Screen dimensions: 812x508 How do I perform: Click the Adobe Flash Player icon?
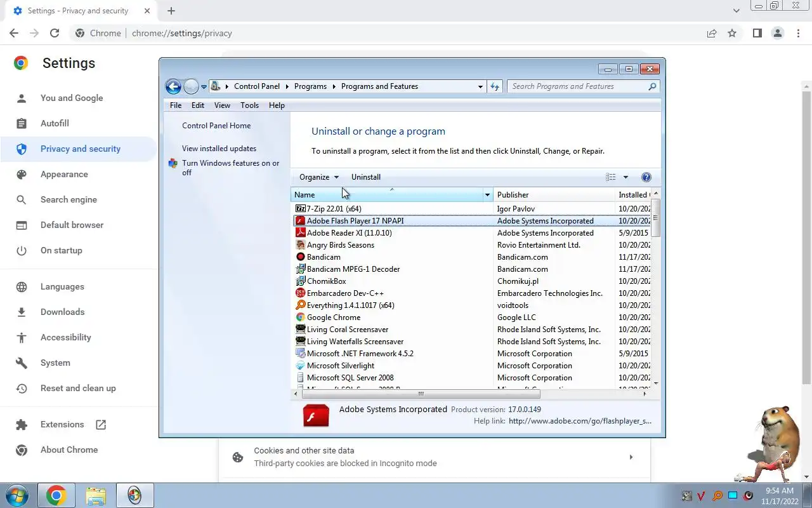click(301, 220)
